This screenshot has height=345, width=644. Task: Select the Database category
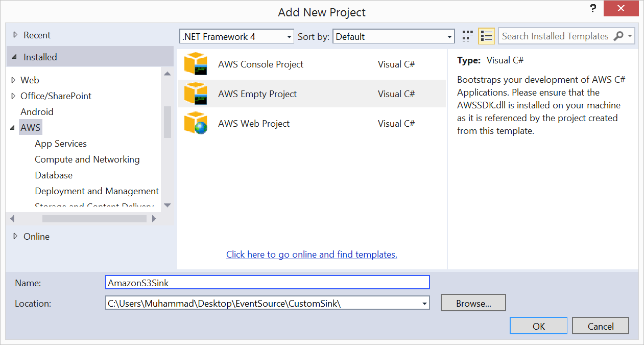(54, 175)
